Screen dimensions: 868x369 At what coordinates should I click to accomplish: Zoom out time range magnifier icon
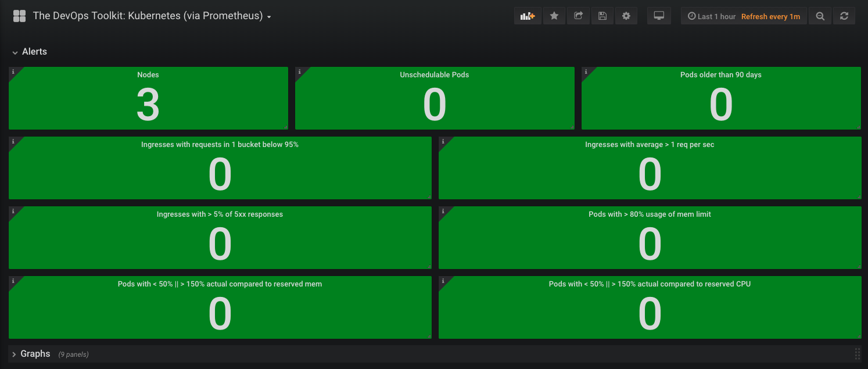coord(820,16)
